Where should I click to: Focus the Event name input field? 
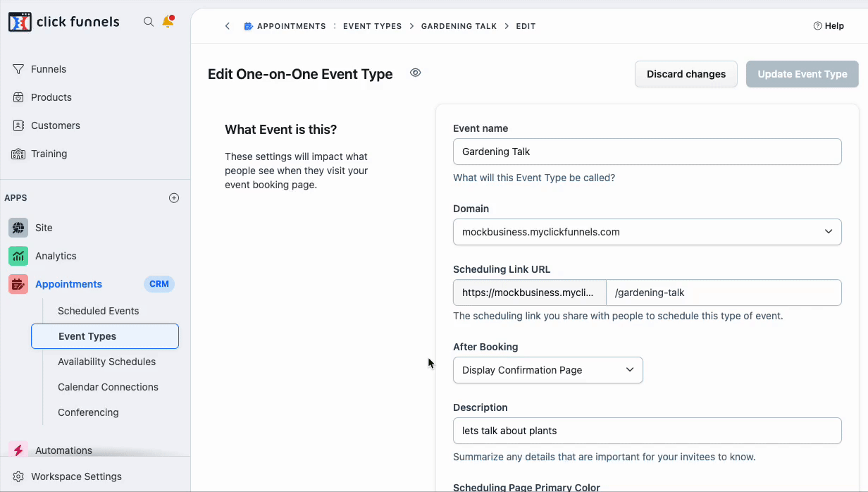coord(647,152)
